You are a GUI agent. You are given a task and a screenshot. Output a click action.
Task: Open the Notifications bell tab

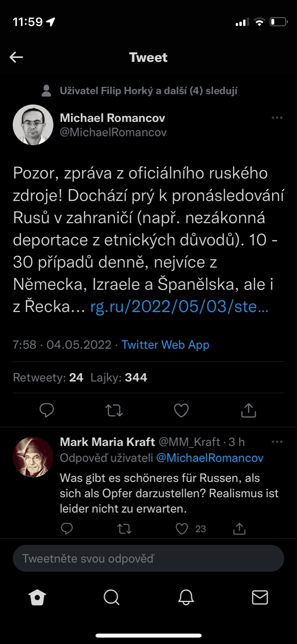point(186,597)
